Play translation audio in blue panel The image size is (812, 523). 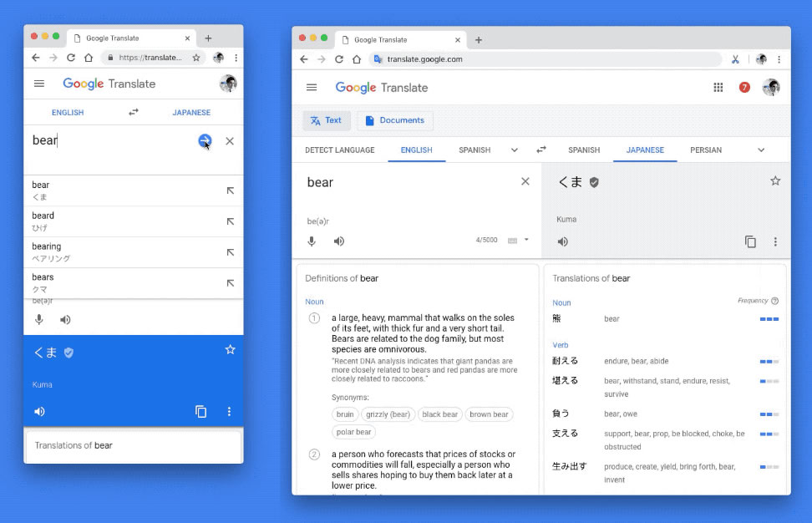pos(39,411)
